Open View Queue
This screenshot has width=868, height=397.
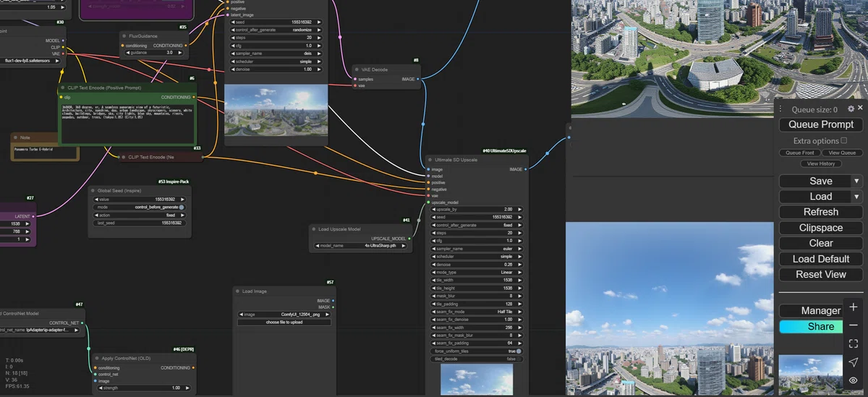842,153
